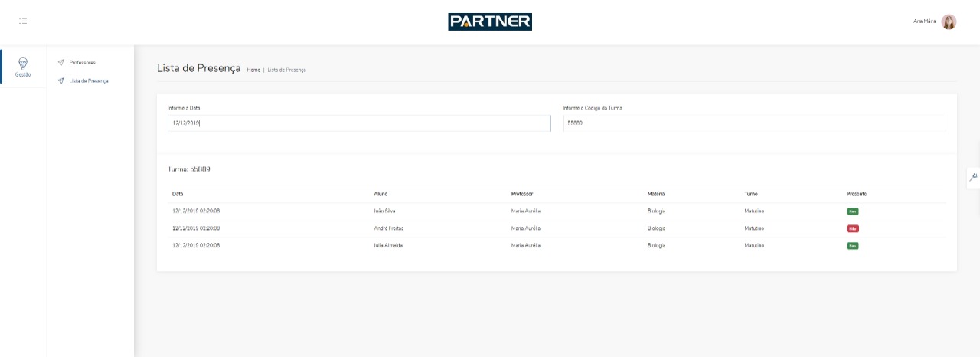Focus the Código da Turma field
This screenshot has width=980, height=357.
tap(754, 123)
